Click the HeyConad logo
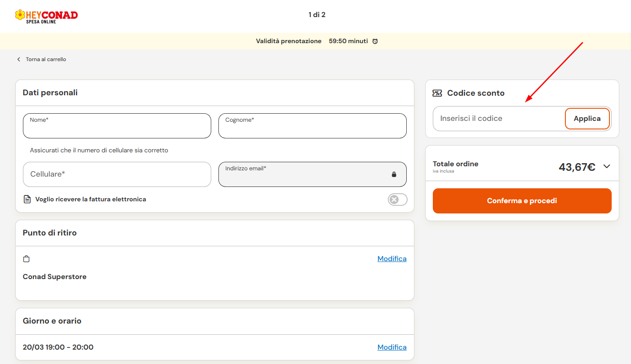The width and height of the screenshot is (631, 364). 46,16
